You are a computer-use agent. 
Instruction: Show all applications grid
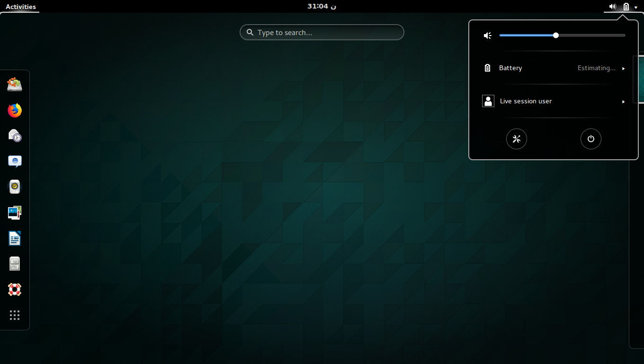click(x=14, y=315)
